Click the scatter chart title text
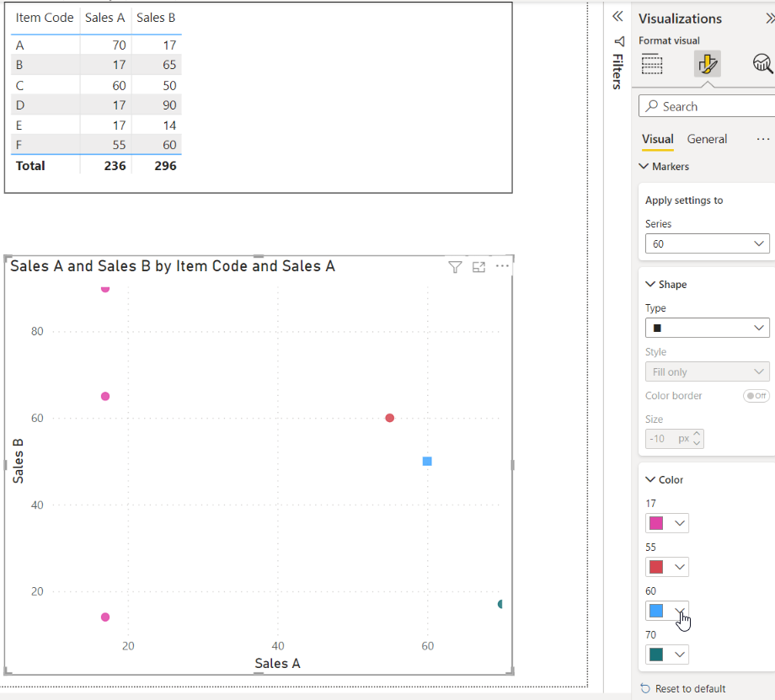The image size is (775, 700). click(x=173, y=266)
